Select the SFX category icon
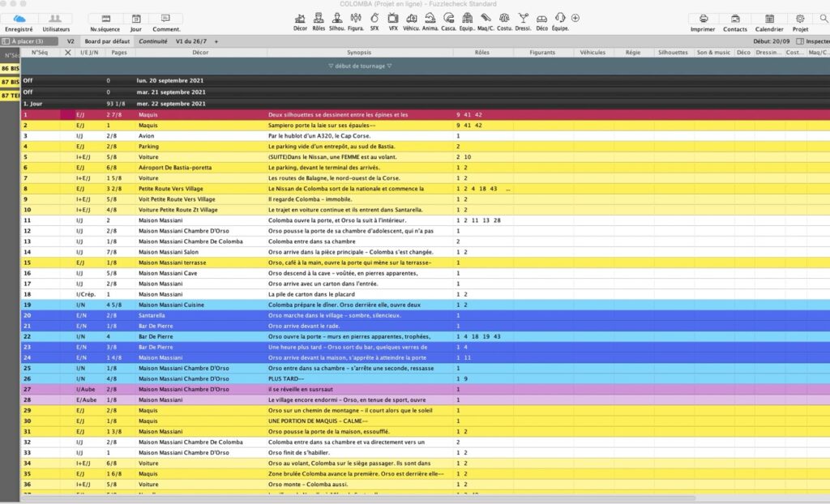Screen dimensions: 830x504 tap(374, 18)
